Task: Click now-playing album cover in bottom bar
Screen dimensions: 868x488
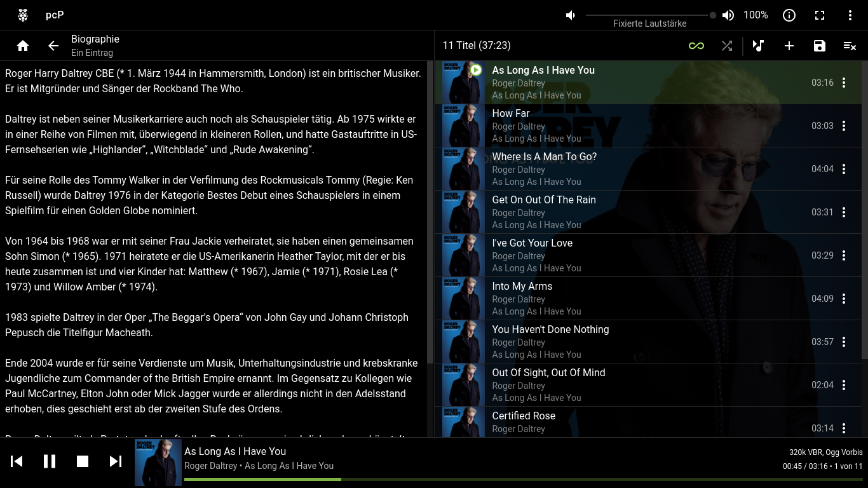Action: coord(158,464)
